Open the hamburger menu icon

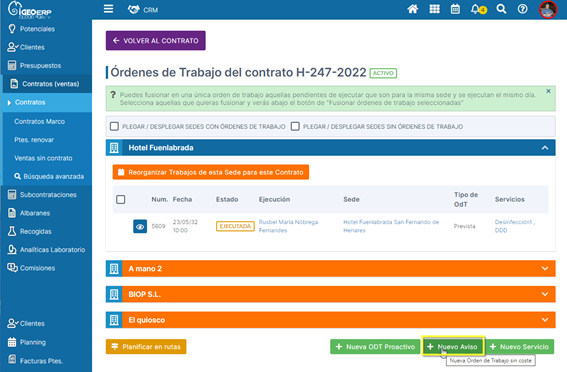(x=108, y=9)
